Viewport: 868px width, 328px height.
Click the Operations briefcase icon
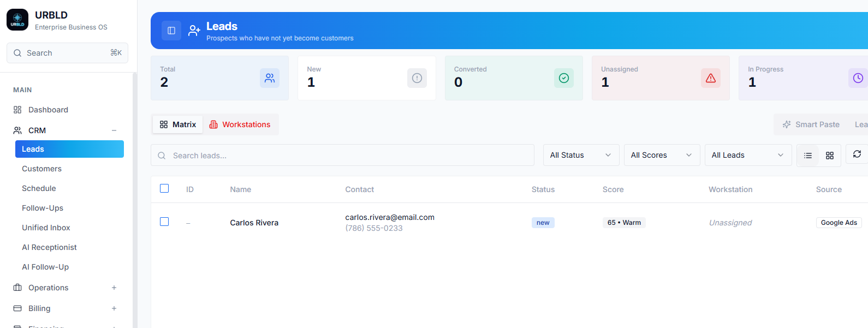coord(17,288)
